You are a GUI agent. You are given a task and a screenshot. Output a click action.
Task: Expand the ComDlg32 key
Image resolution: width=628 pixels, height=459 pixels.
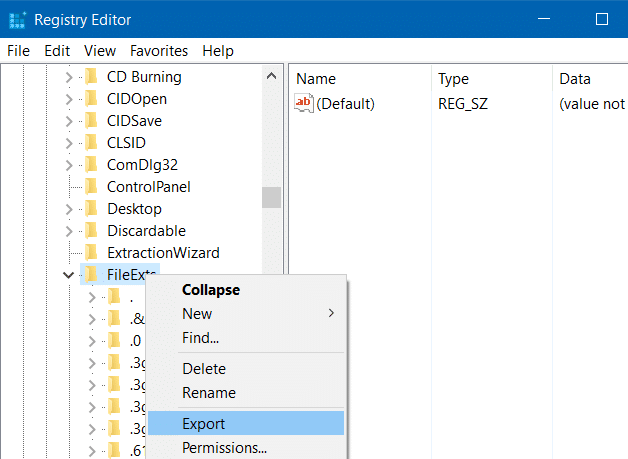(69, 165)
